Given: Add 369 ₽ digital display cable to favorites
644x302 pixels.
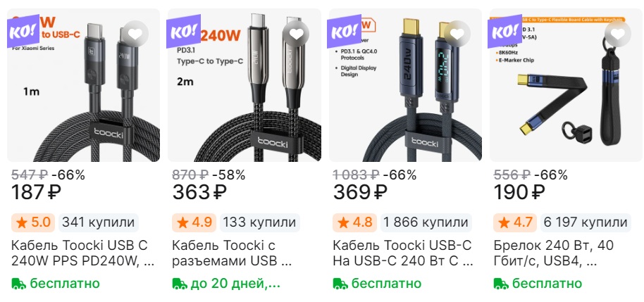Looking at the screenshot, I should [457, 34].
